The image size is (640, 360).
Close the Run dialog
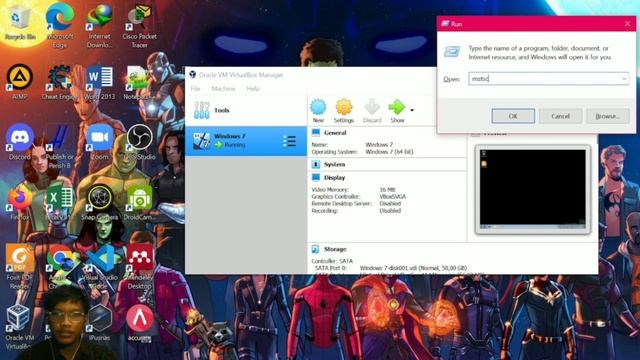click(627, 24)
